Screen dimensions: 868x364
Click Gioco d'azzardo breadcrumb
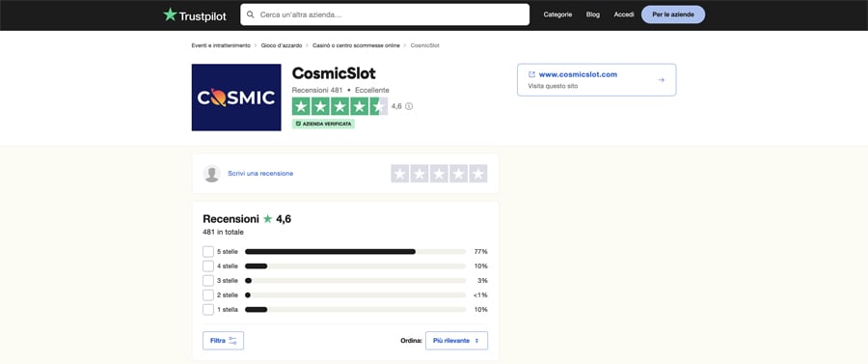tap(282, 45)
